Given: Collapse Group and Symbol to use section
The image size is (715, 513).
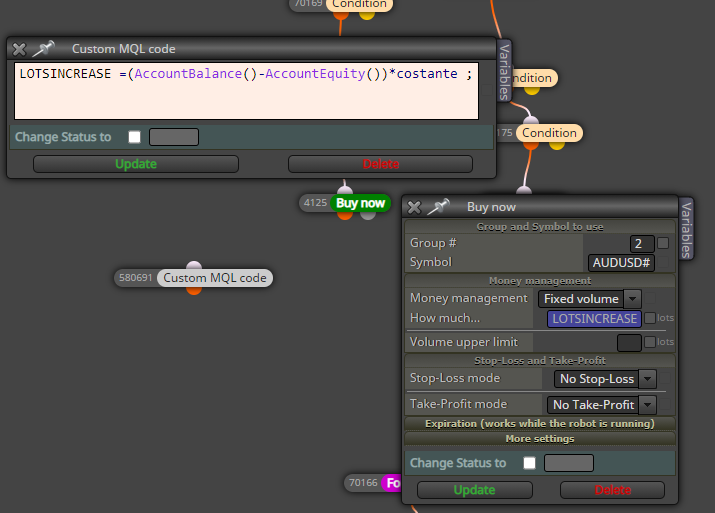Looking at the screenshot, I should 540,227.
